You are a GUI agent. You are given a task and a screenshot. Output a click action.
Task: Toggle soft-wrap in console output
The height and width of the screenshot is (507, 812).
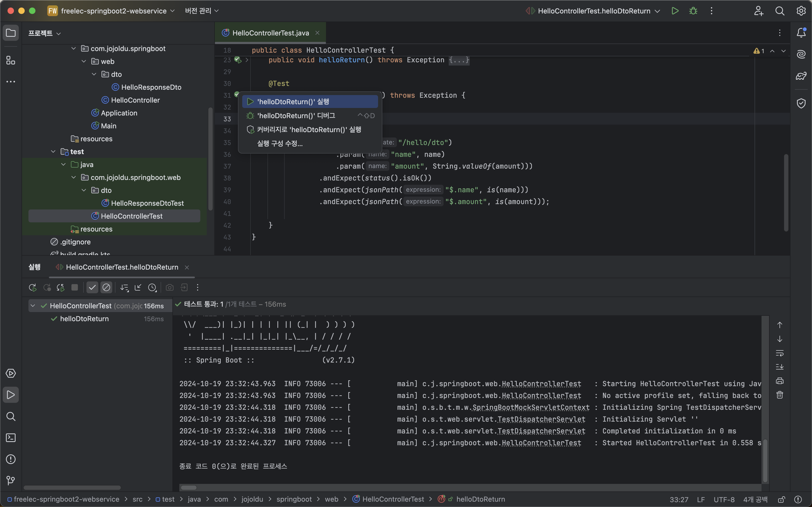click(x=780, y=353)
